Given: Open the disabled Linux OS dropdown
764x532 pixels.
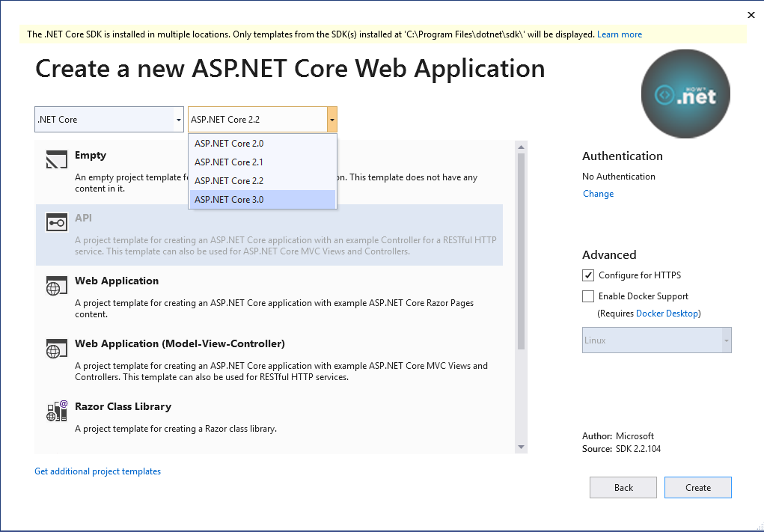Looking at the screenshot, I should click(x=656, y=340).
